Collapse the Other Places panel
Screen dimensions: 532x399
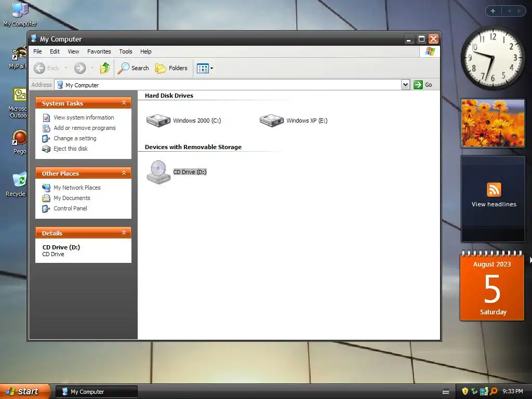[124, 173]
